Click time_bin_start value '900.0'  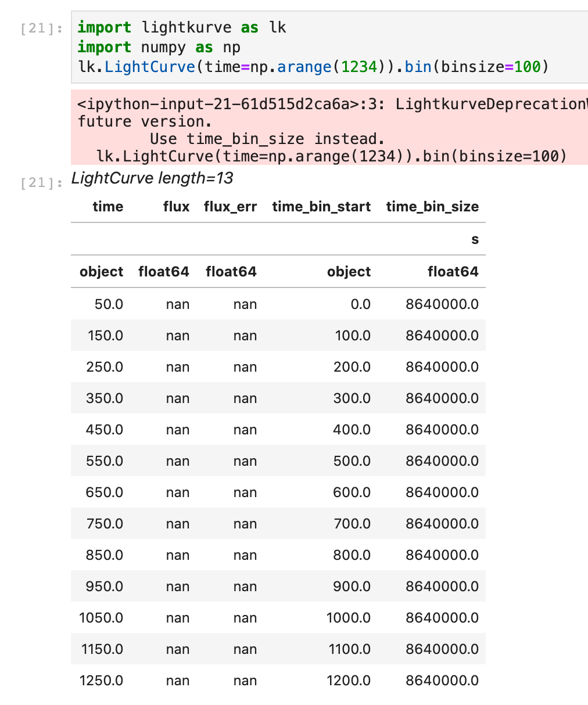[x=353, y=587]
